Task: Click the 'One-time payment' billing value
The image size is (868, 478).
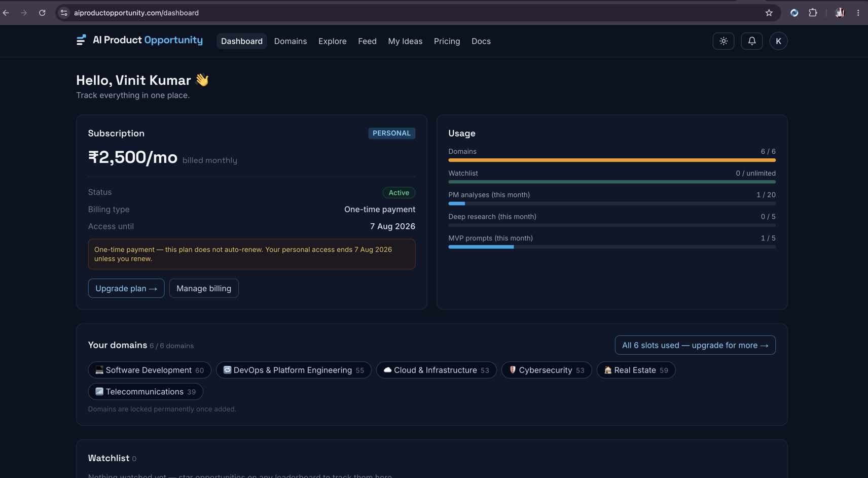Action: click(x=380, y=209)
